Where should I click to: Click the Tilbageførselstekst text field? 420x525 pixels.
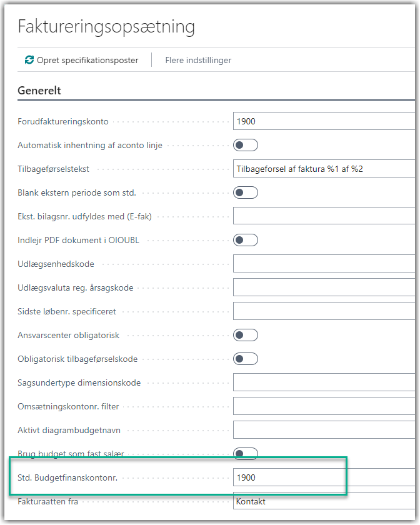[x=324, y=169]
